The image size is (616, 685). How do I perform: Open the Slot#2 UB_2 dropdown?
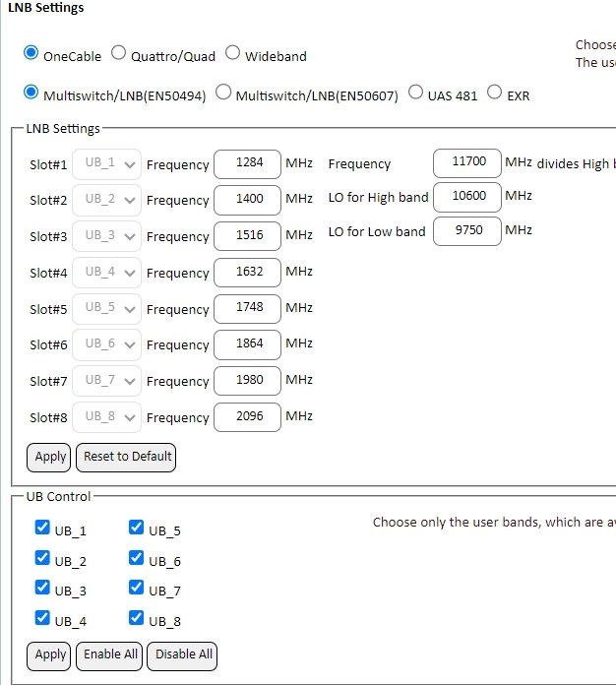coord(106,200)
